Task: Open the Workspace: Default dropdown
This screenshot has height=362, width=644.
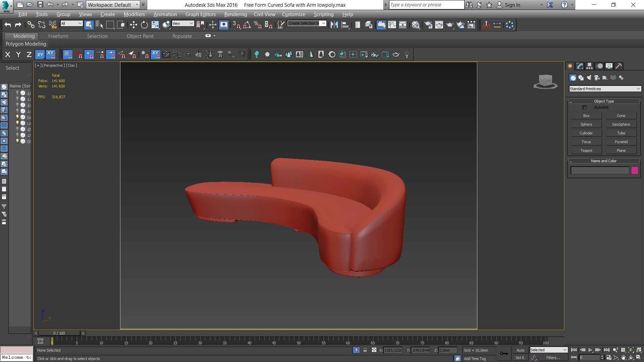Action: [113, 5]
